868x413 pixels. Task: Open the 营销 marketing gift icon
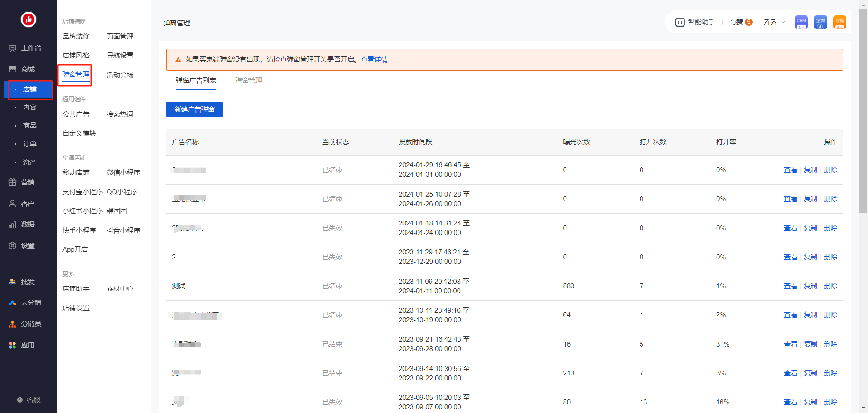point(13,183)
